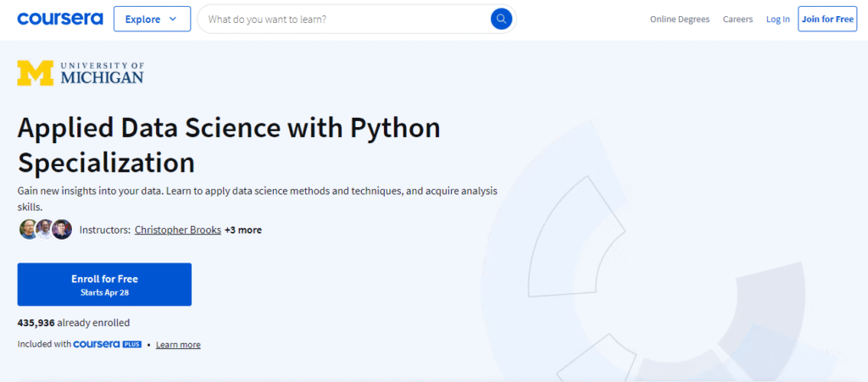This screenshot has width=868, height=382.
Task: Click the University of Michigan logo
Action: coord(81,73)
